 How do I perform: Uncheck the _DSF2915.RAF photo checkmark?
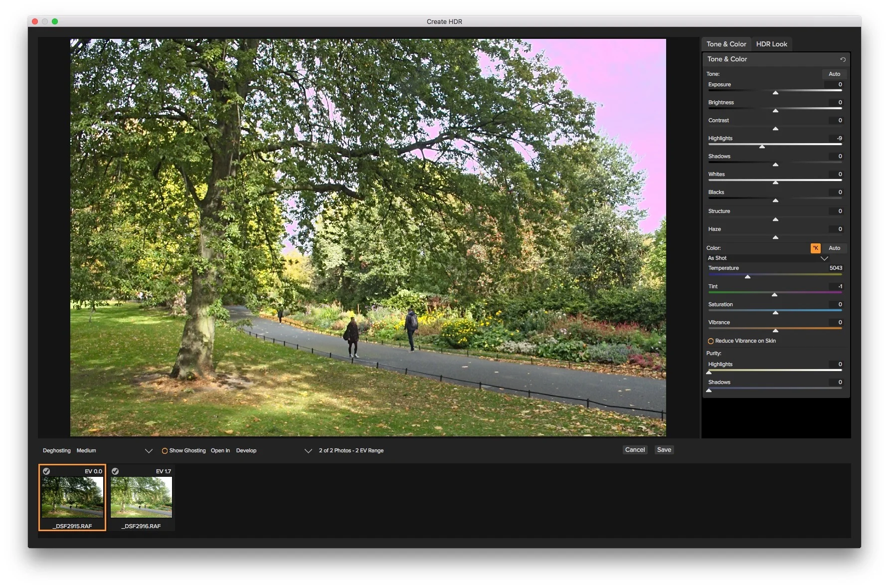coord(46,471)
